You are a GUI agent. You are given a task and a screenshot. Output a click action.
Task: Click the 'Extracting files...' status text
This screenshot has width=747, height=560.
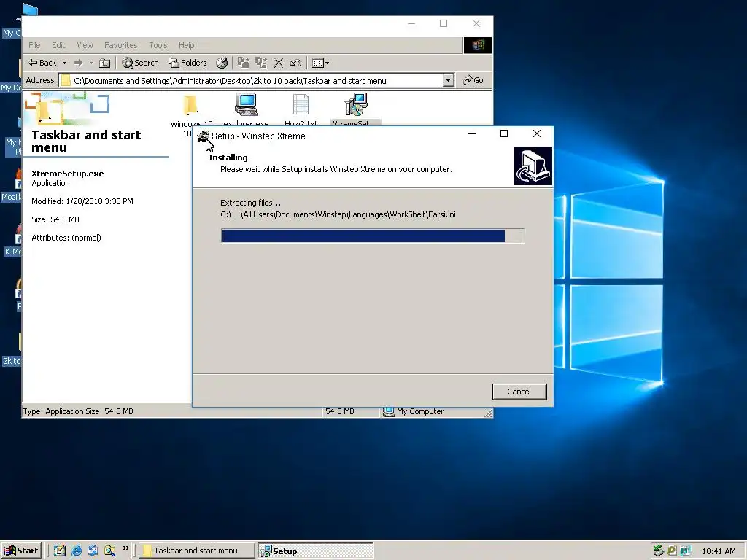pyautogui.click(x=251, y=203)
